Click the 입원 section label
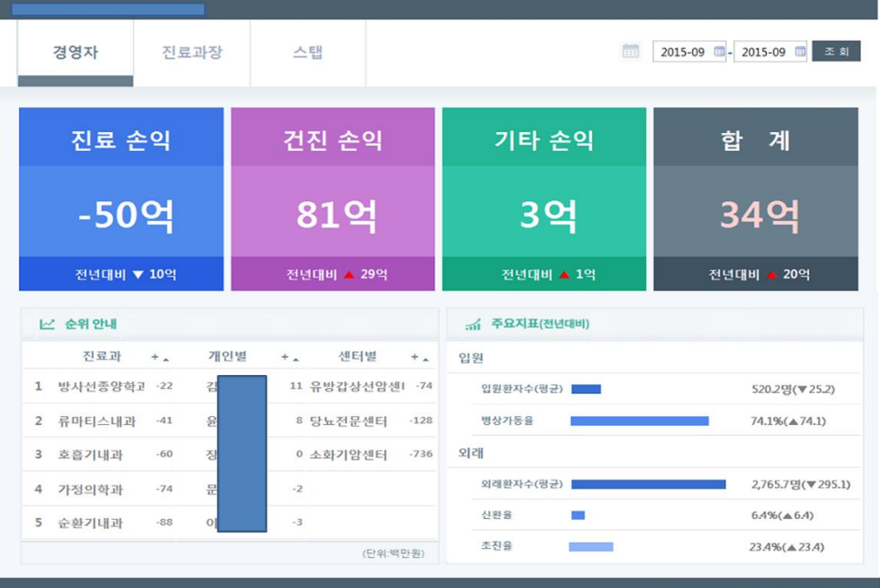Image resolution: width=880 pixels, height=588 pixels. pyautogui.click(x=470, y=358)
